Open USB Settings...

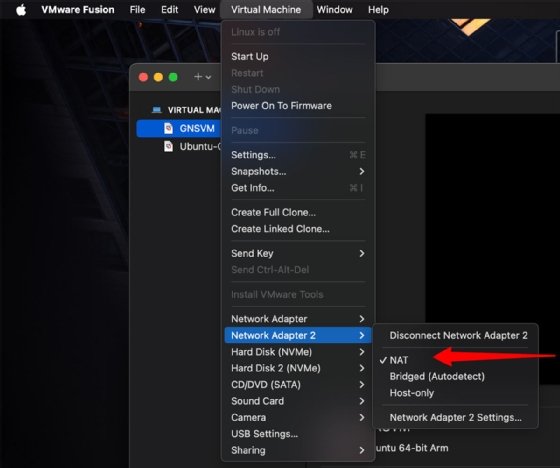pos(298,434)
